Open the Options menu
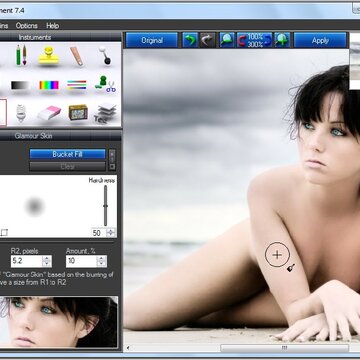The image size is (360, 360). [x=27, y=26]
